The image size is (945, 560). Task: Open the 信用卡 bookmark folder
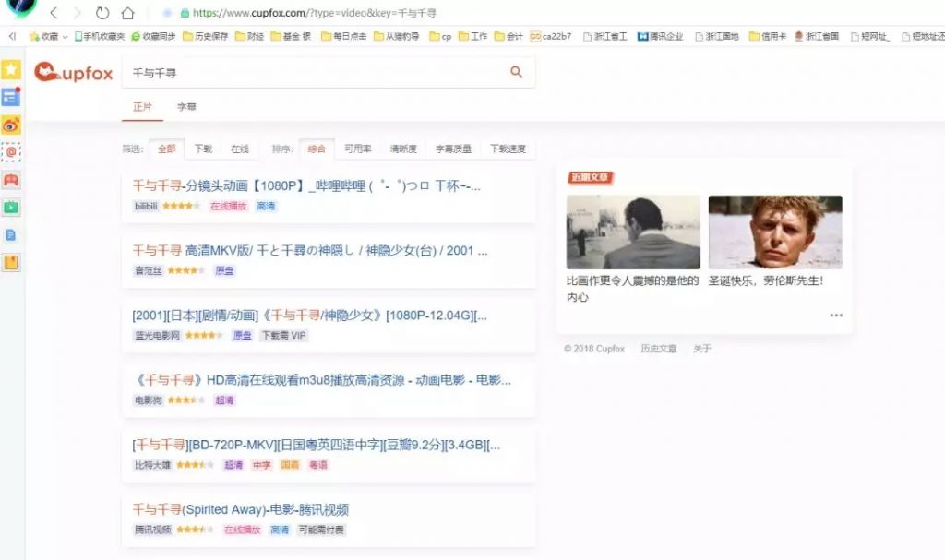pos(768,36)
